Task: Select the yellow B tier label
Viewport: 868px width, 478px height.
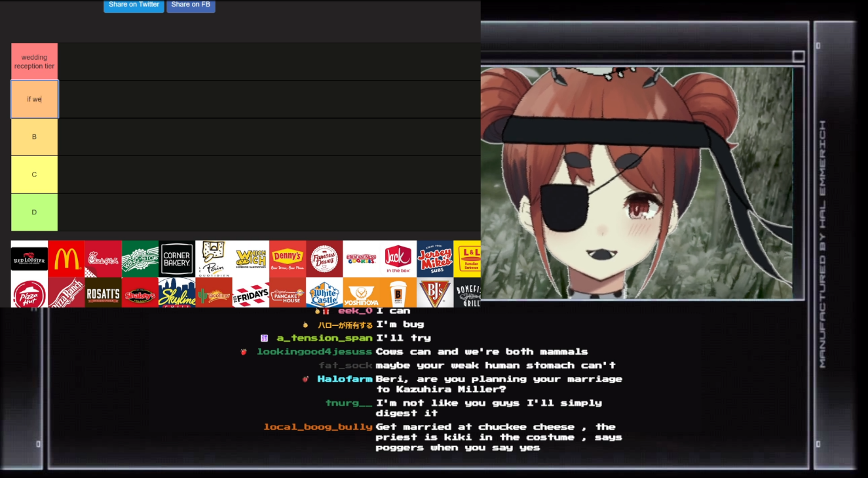Action: point(34,137)
